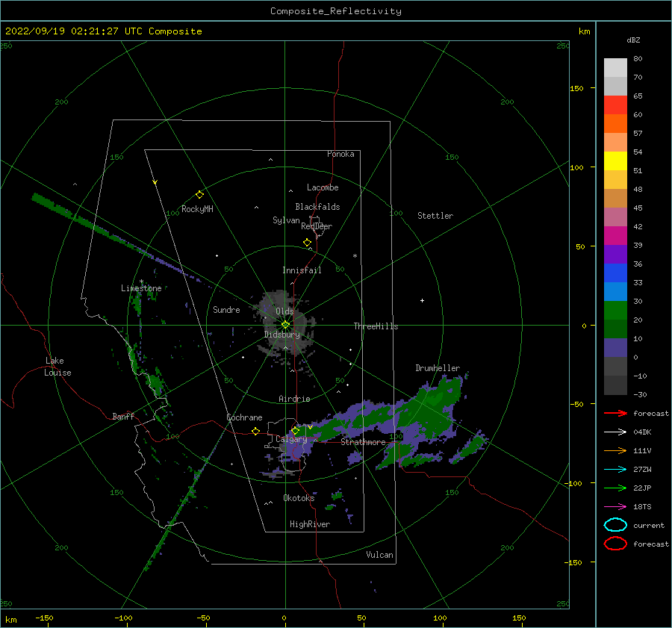Click the RedDeer city label
Image resolution: width=672 pixels, height=628 pixels.
[317, 226]
